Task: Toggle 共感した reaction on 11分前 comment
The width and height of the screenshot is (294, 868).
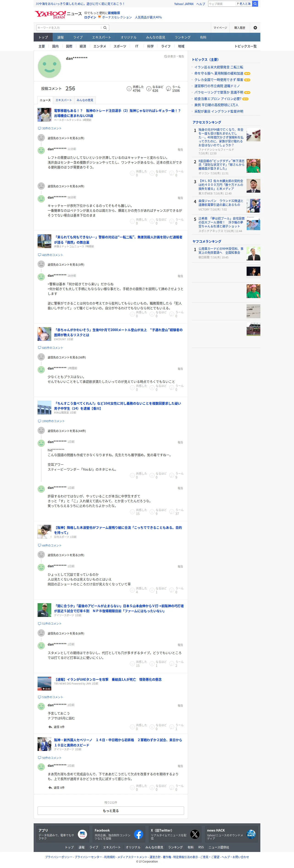Action: (x=138, y=173)
